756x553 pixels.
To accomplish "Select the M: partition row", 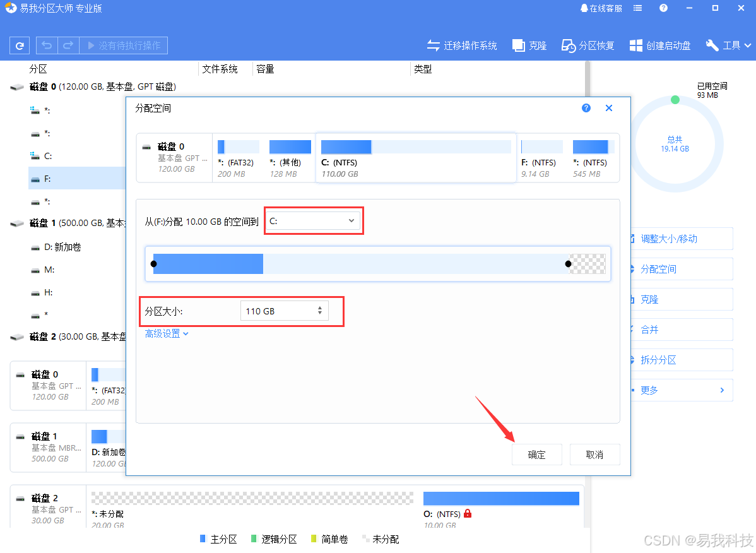I will (77, 270).
